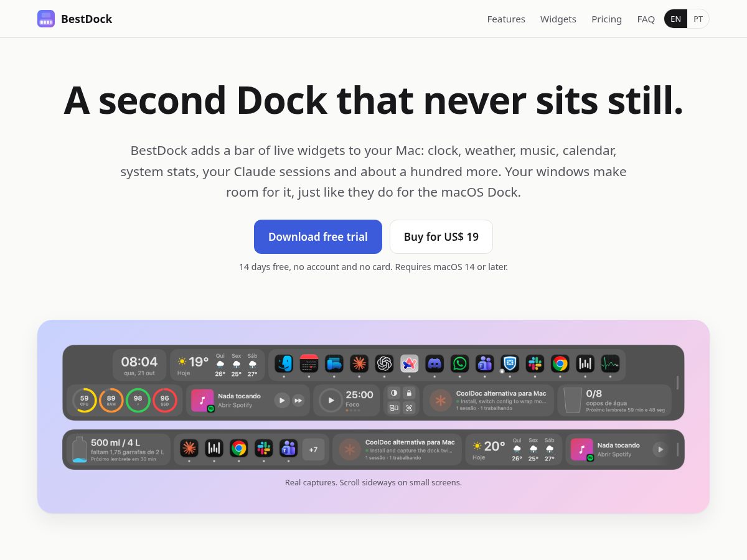Image resolution: width=747 pixels, height=560 pixels.
Task: Click the lock icon in the controls widget
Action: point(409,393)
